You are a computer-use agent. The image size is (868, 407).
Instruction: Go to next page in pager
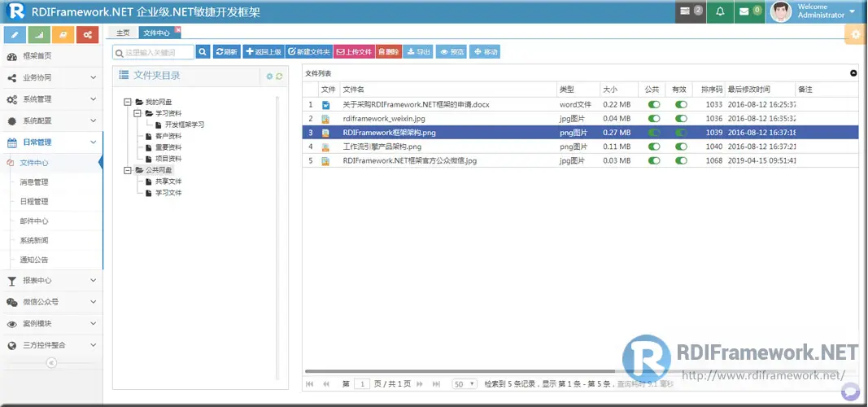[x=420, y=383]
